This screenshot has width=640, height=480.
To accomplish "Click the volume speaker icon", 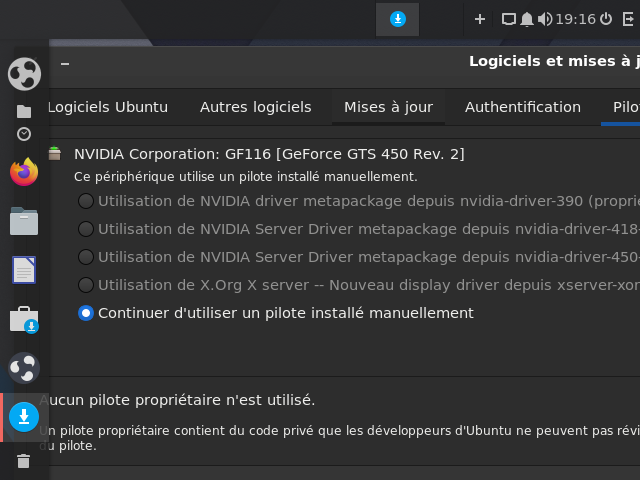I will coord(545,19).
